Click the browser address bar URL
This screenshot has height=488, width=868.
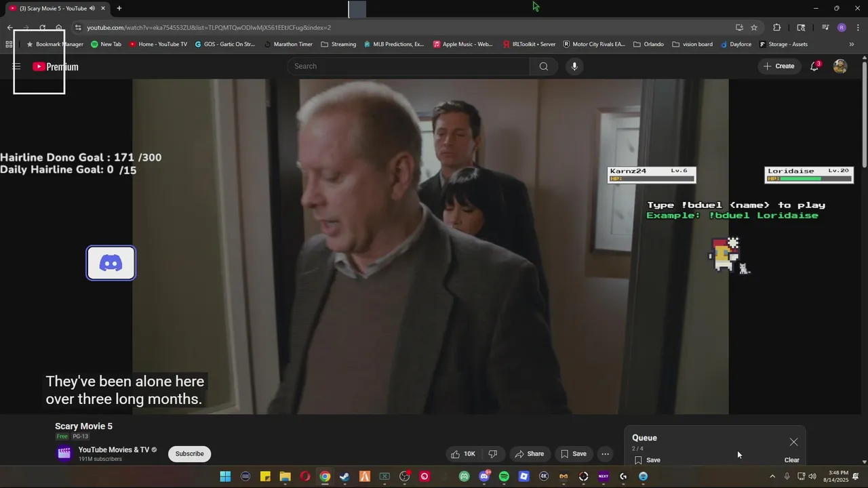209,28
